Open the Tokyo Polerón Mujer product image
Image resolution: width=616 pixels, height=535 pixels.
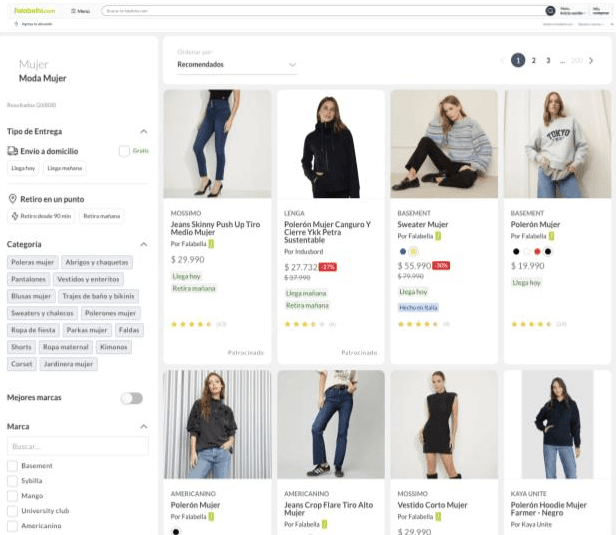click(557, 144)
